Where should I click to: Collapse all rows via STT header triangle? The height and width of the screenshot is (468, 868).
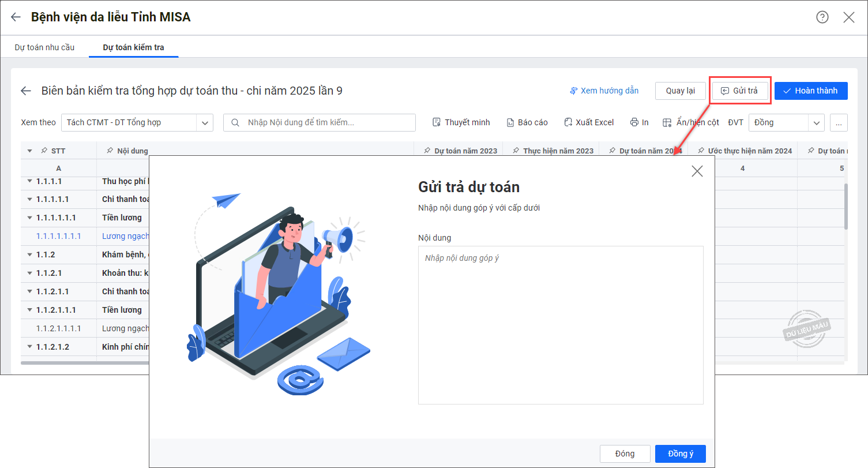tap(30, 151)
